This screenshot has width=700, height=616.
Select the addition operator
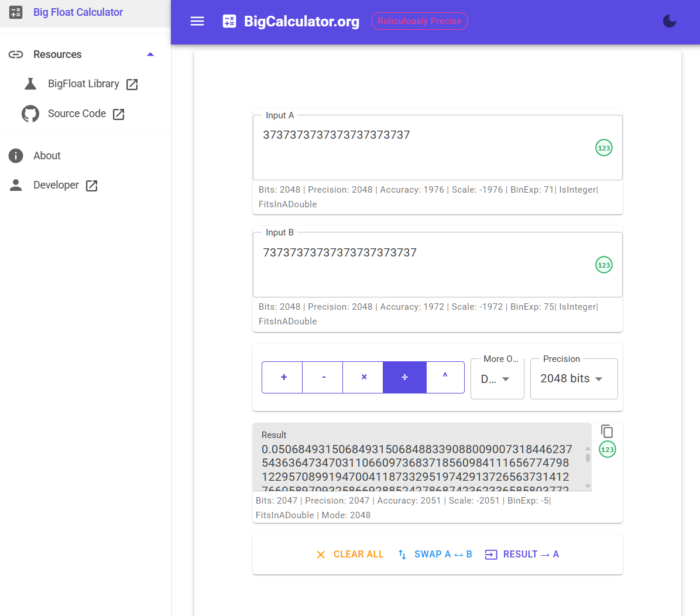[x=283, y=377]
